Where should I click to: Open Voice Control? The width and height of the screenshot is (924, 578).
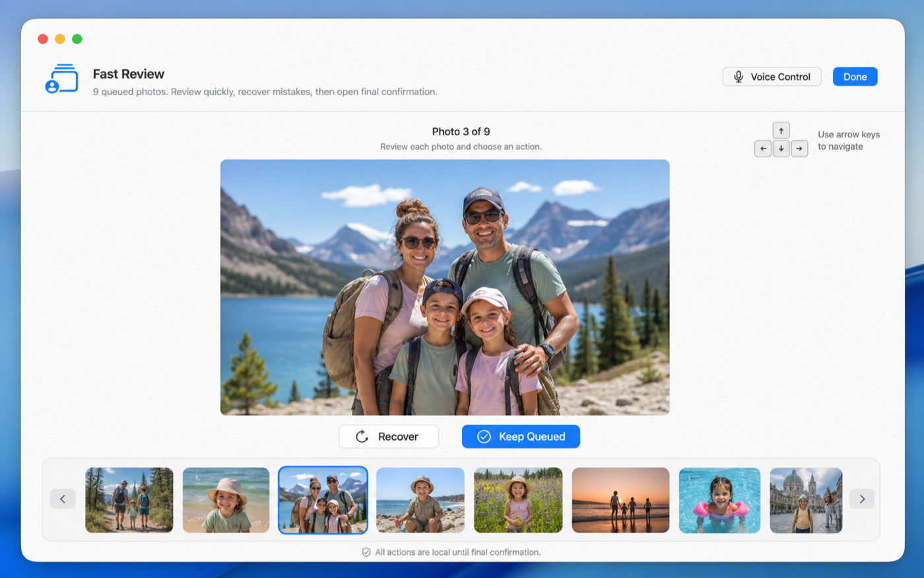tap(772, 77)
